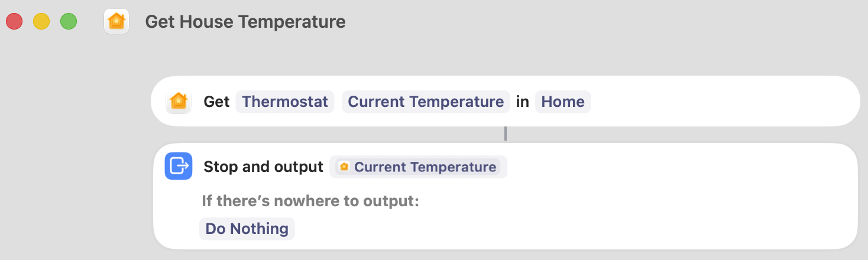The width and height of the screenshot is (868, 260).
Task: Click empty area of the Get Thermostat action card
Action: click(710, 102)
